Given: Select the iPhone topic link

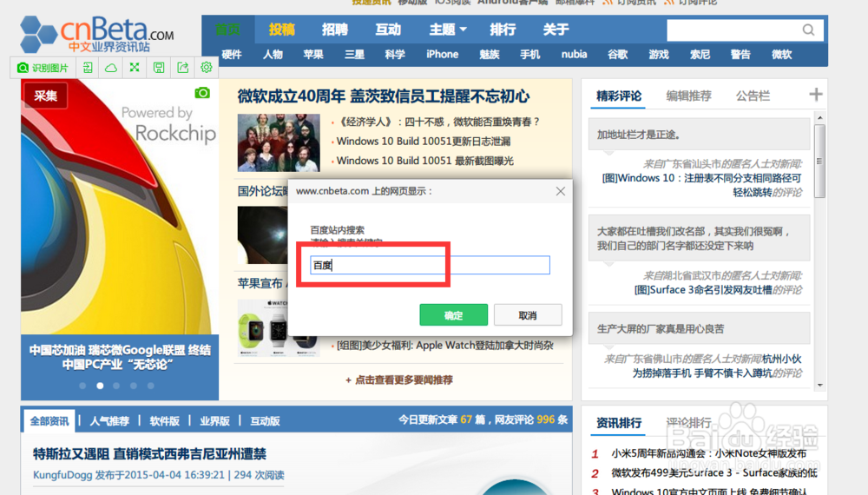Looking at the screenshot, I should tap(443, 54).
